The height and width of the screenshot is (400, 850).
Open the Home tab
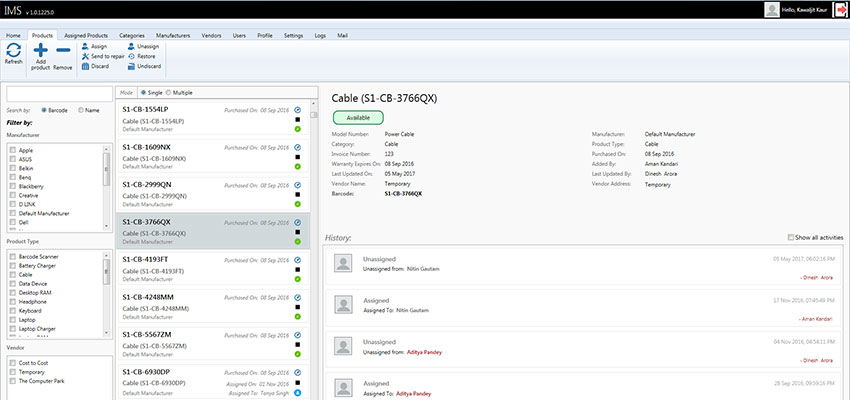click(14, 36)
